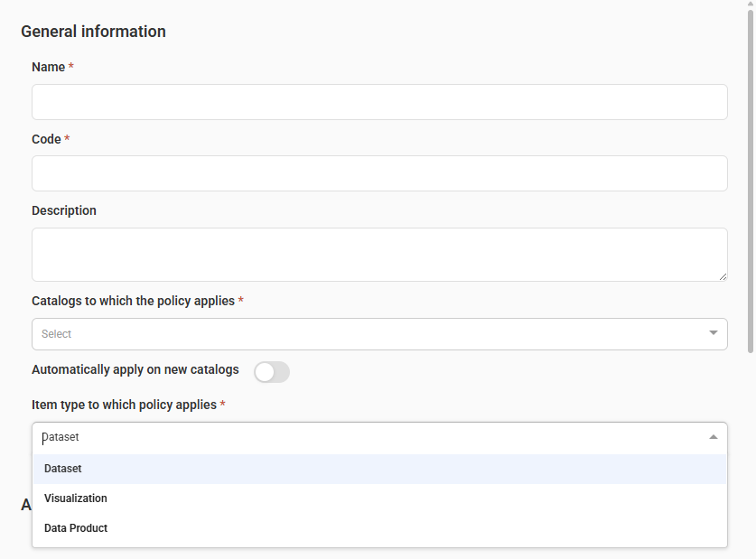Select Dataset option from the list
Screen dimensions: 756x559
[63, 469]
